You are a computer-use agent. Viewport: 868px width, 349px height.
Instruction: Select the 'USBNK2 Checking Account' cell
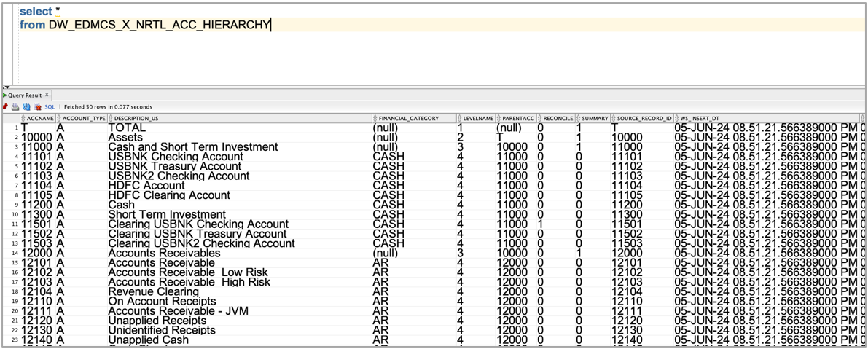[241, 176]
